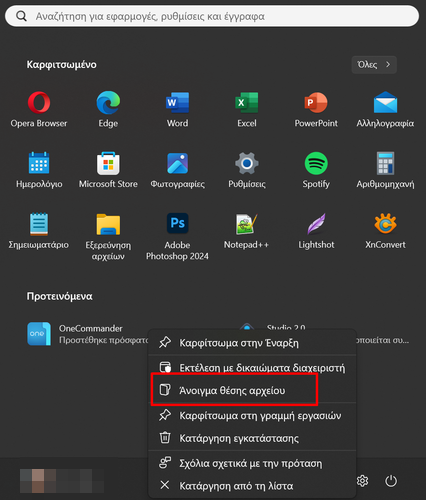The height and width of the screenshot is (500, 426).
Task: Focus the Αναζήτηση search field
Action: [212, 16]
